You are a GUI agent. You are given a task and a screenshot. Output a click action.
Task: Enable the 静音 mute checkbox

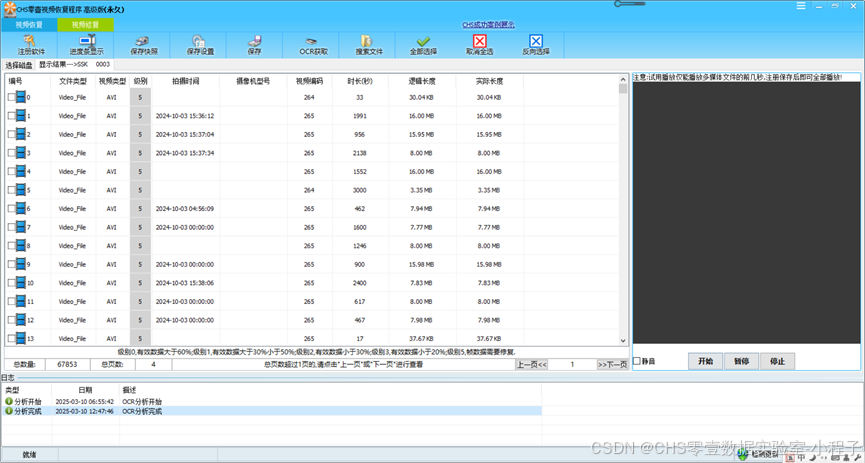[637, 361]
